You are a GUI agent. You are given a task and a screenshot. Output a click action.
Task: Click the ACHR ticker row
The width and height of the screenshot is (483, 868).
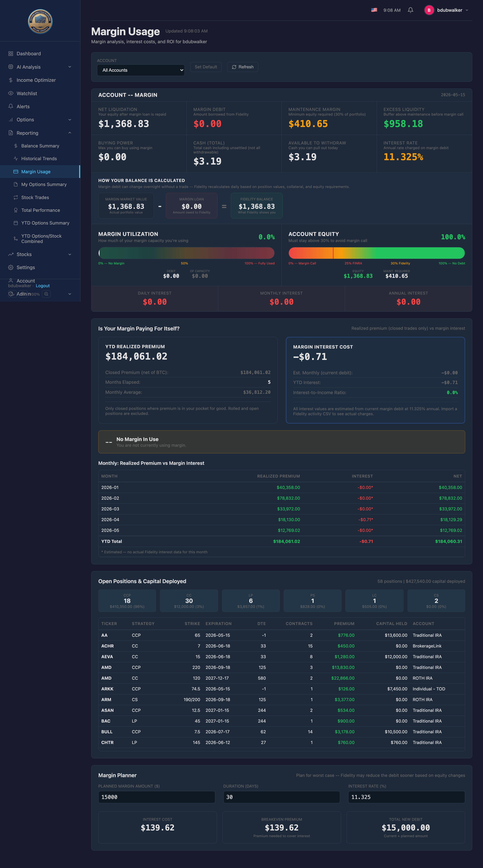282,646
